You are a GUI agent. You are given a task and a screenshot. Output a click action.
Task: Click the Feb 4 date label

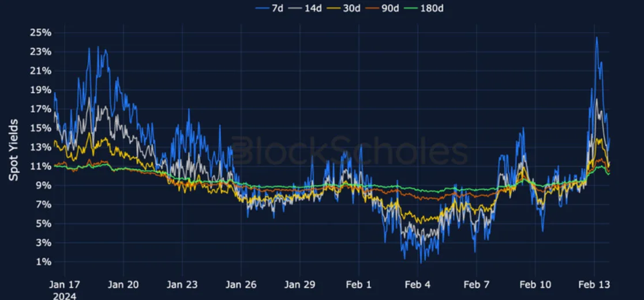click(418, 285)
